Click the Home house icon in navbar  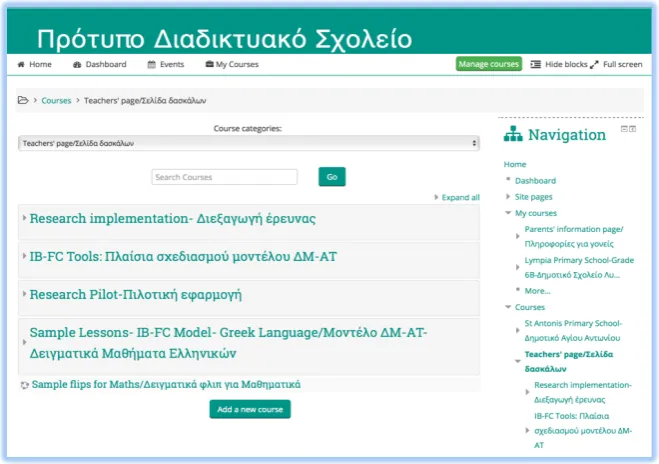click(x=21, y=64)
